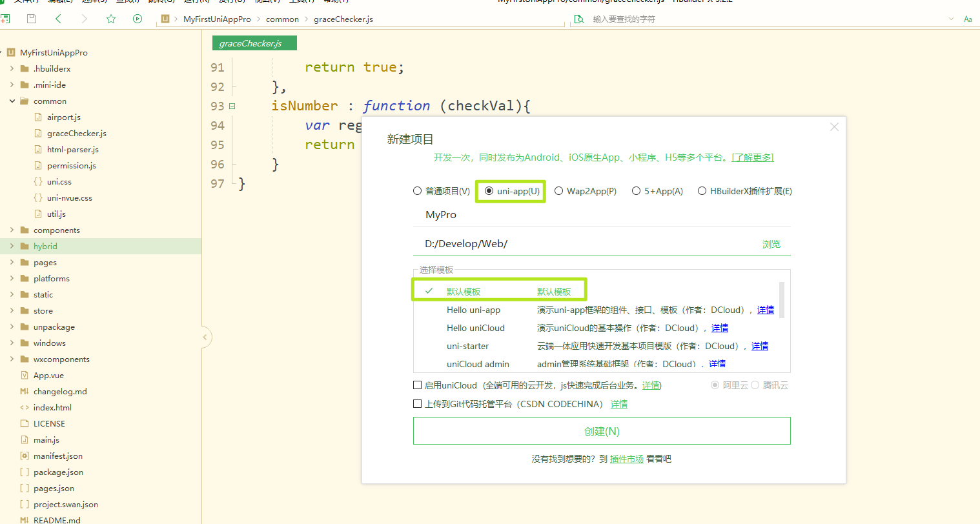980x524 pixels.
Task: Open the permission.js file
Action: (x=72, y=166)
